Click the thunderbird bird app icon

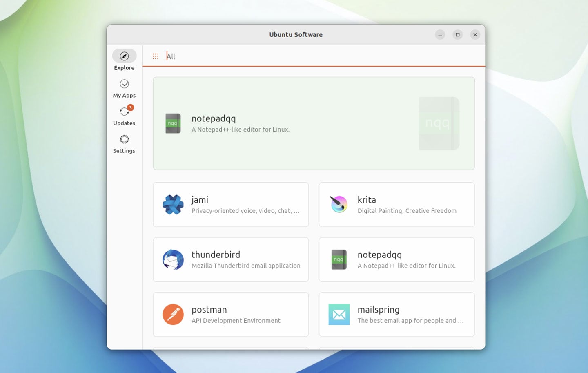point(173,259)
